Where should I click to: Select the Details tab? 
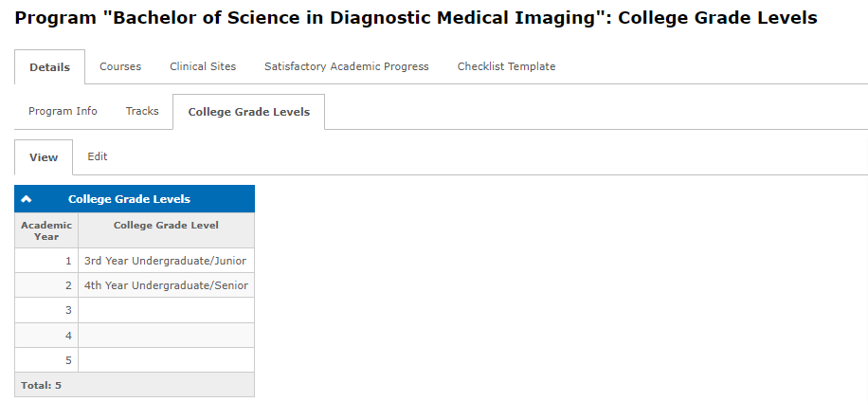pyautogui.click(x=49, y=67)
